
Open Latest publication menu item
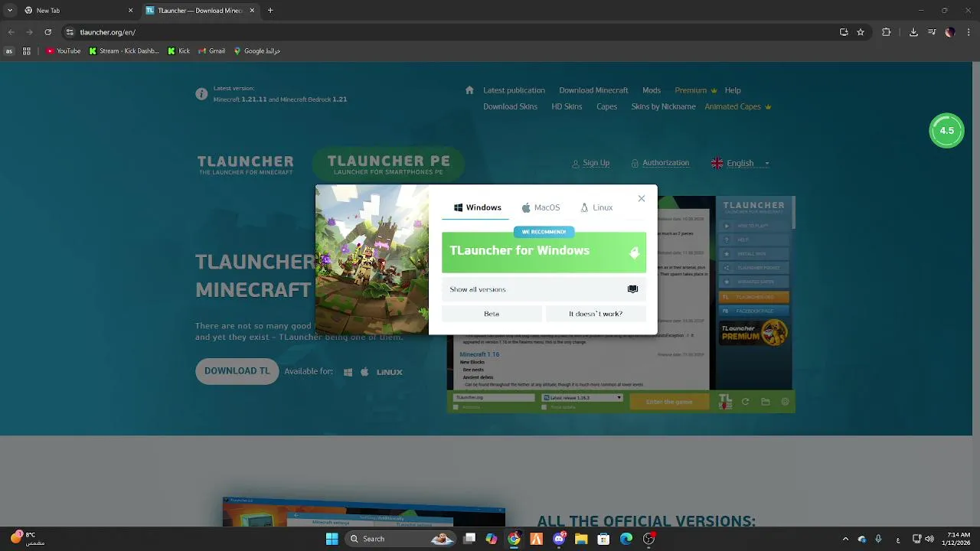pyautogui.click(x=514, y=90)
